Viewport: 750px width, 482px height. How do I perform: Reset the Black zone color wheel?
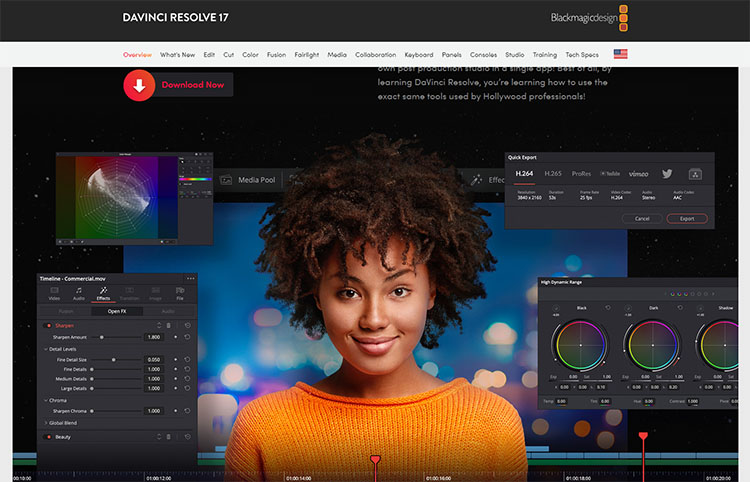coord(608,308)
